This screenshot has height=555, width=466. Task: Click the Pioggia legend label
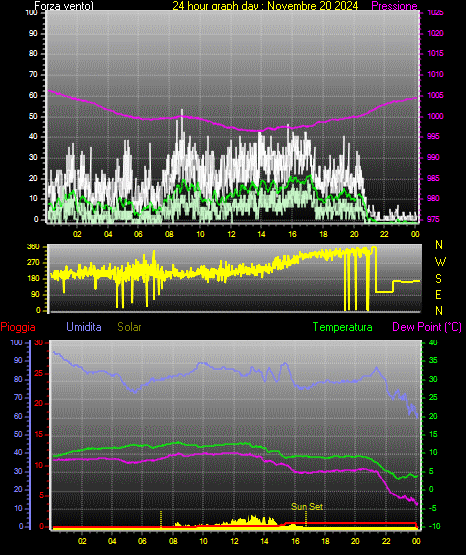(x=18, y=327)
